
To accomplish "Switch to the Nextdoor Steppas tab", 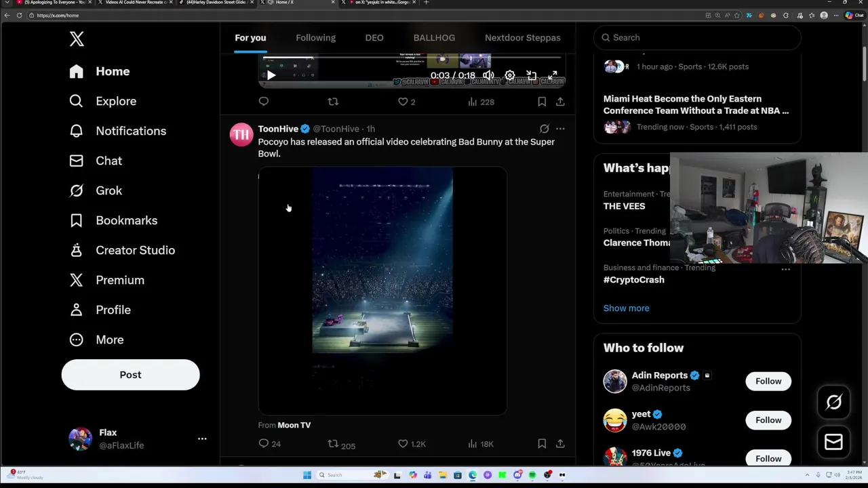I will click(x=523, y=38).
